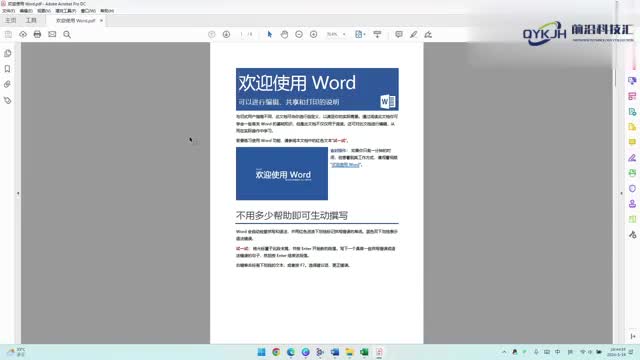The image size is (640, 360).
Task: Activate the selection arrow tool
Action: 269,34
